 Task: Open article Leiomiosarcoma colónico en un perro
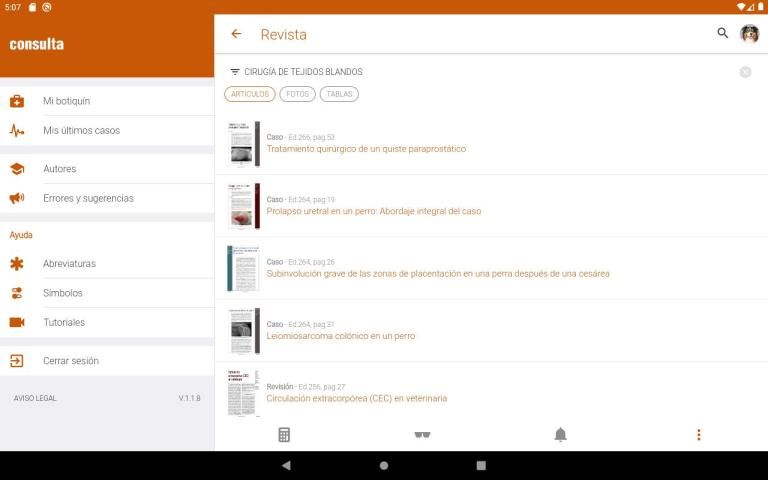click(340, 336)
